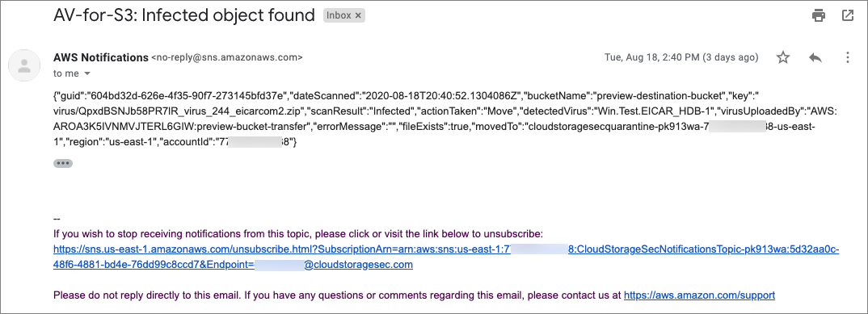Open the SNS unsubscribe link

[x=446, y=257]
